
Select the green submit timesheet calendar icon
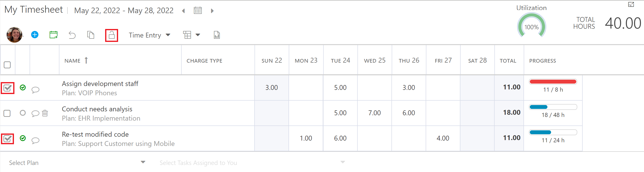pyautogui.click(x=53, y=35)
